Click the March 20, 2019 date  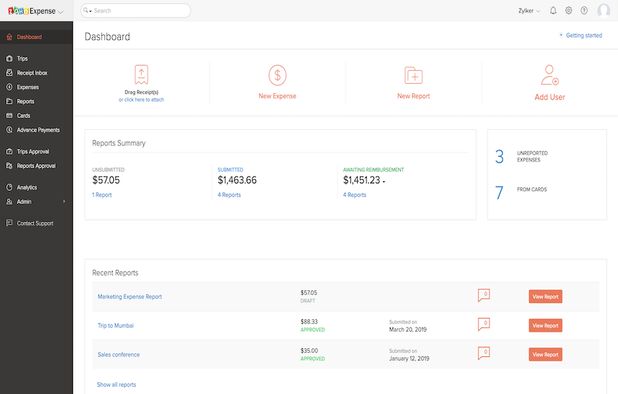coord(408,329)
